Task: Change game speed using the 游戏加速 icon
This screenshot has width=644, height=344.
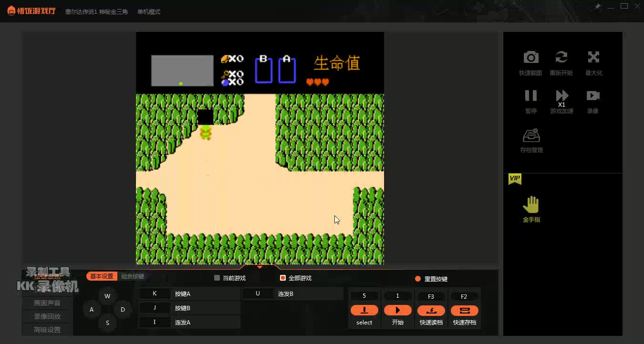Action: [x=562, y=96]
